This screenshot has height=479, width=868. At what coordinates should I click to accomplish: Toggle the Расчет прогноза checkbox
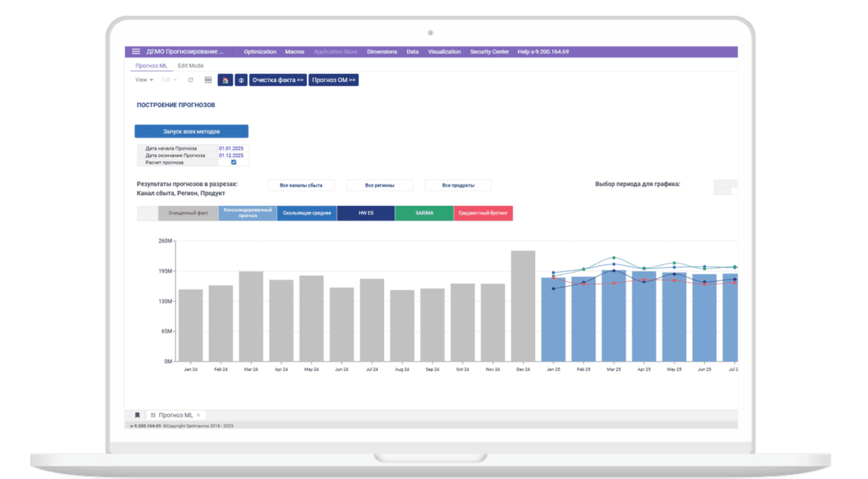pyautogui.click(x=234, y=163)
